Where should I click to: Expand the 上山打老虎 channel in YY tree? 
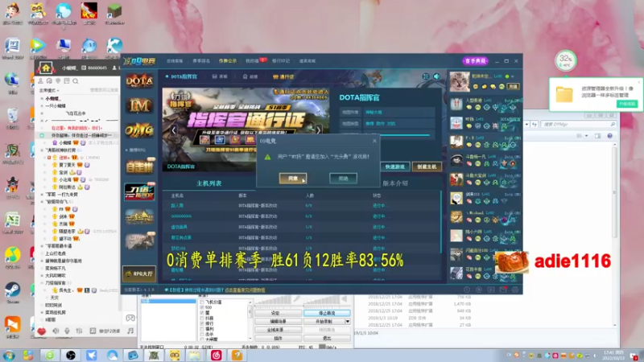click(43, 253)
